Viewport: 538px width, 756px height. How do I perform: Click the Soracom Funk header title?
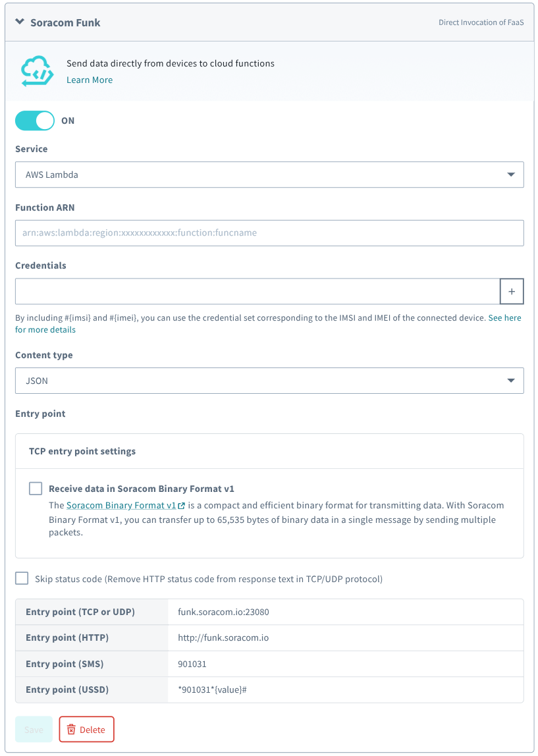point(65,22)
